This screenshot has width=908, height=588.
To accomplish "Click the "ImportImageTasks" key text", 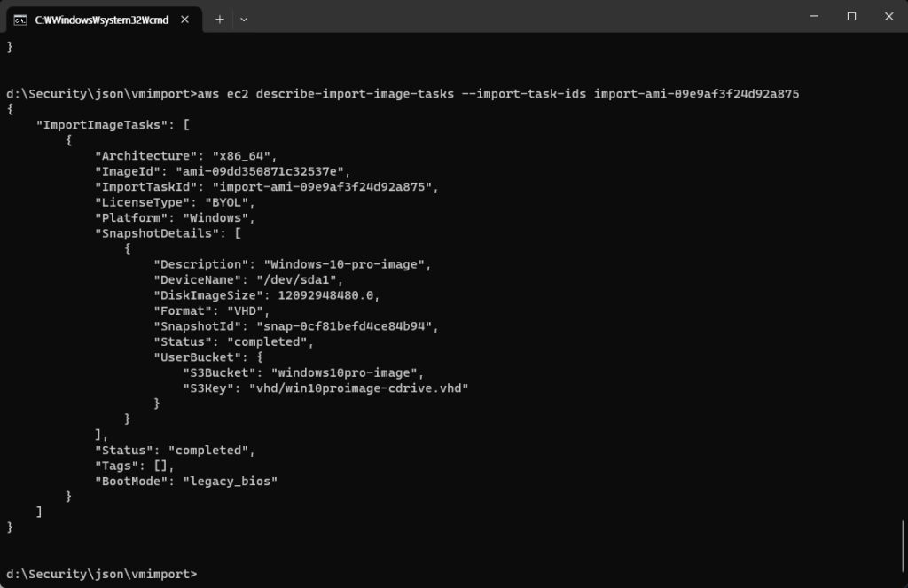I will pyautogui.click(x=103, y=124).
